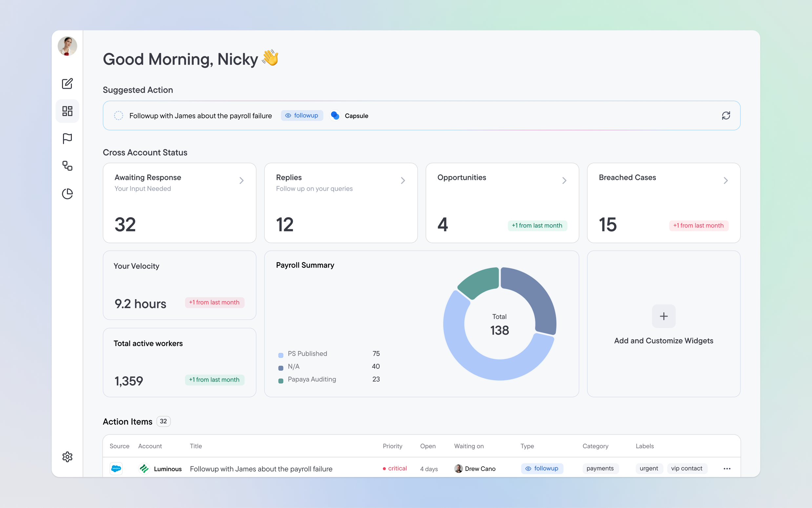Image resolution: width=812 pixels, height=508 pixels.
Task: Select the dashboard grid icon in sidebar
Action: 67,111
